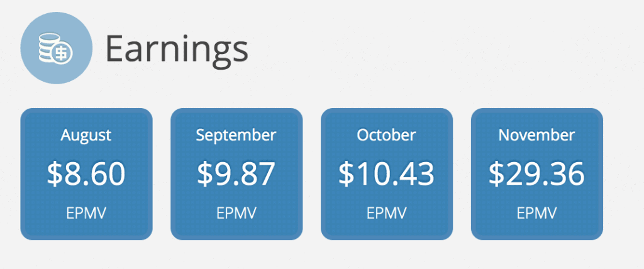The image size is (644, 269).
Task: Click the EPMV label under August
Action: click(x=86, y=212)
